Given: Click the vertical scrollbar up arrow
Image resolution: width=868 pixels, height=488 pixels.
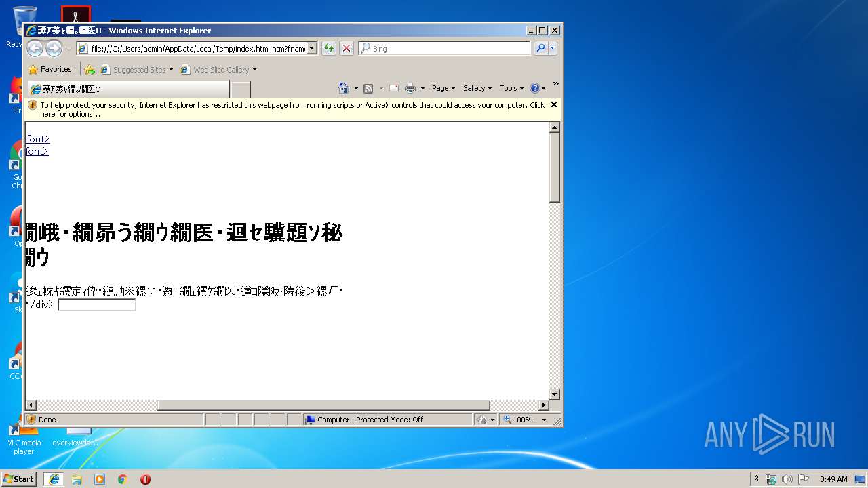Looking at the screenshot, I should pos(554,127).
